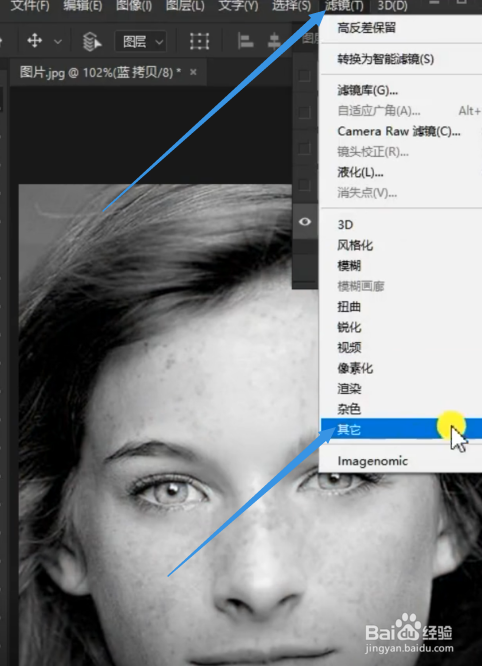This screenshot has width=482, height=666.
Task: Toggle the Auto-Select layers icon
Action: click(92, 42)
